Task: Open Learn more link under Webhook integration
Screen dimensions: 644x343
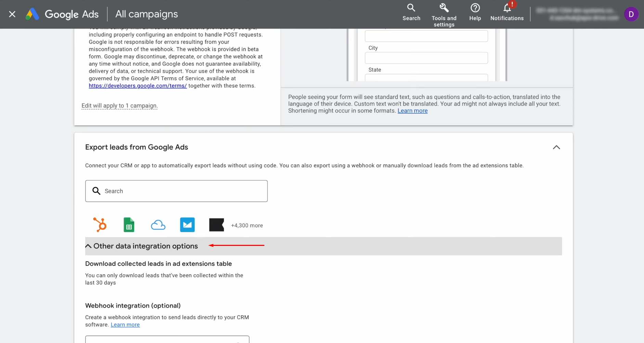Action: tap(125, 325)
